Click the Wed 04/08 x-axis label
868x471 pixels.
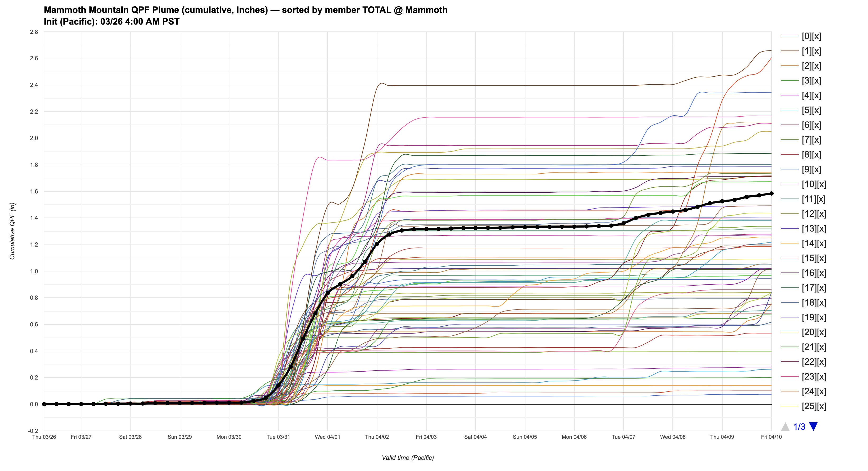point(673,437)
